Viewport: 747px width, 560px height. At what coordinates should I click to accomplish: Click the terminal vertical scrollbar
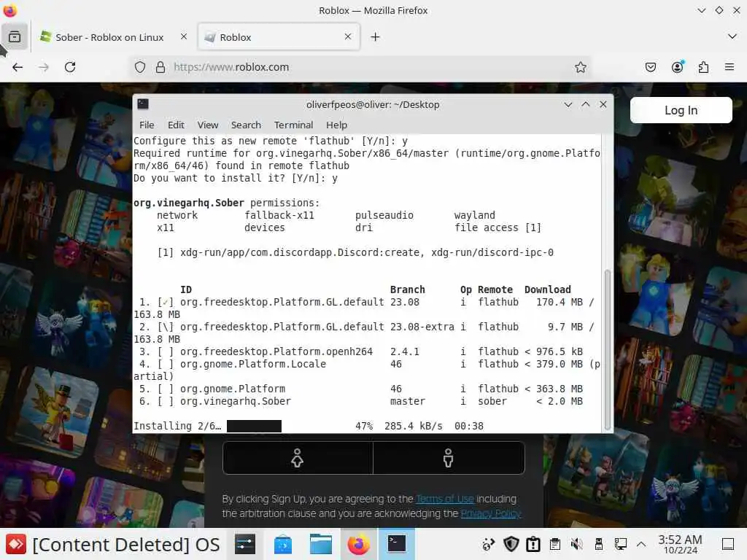tap(607, 350)
